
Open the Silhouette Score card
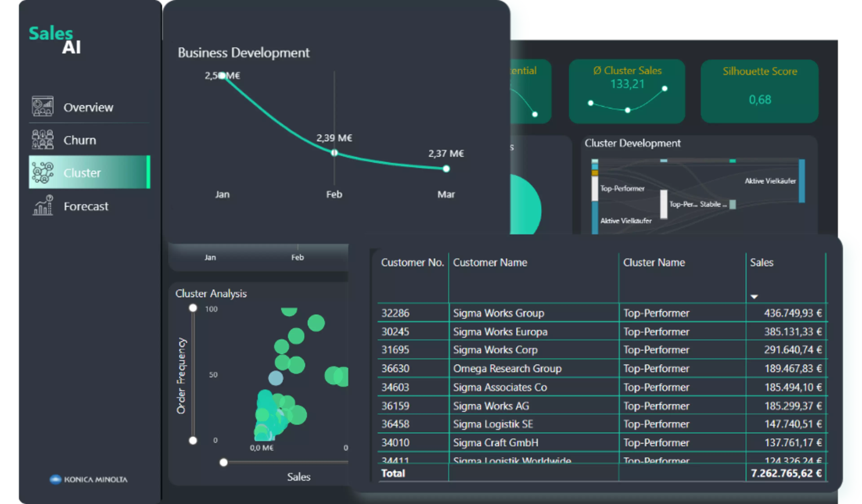click(759, 91)
